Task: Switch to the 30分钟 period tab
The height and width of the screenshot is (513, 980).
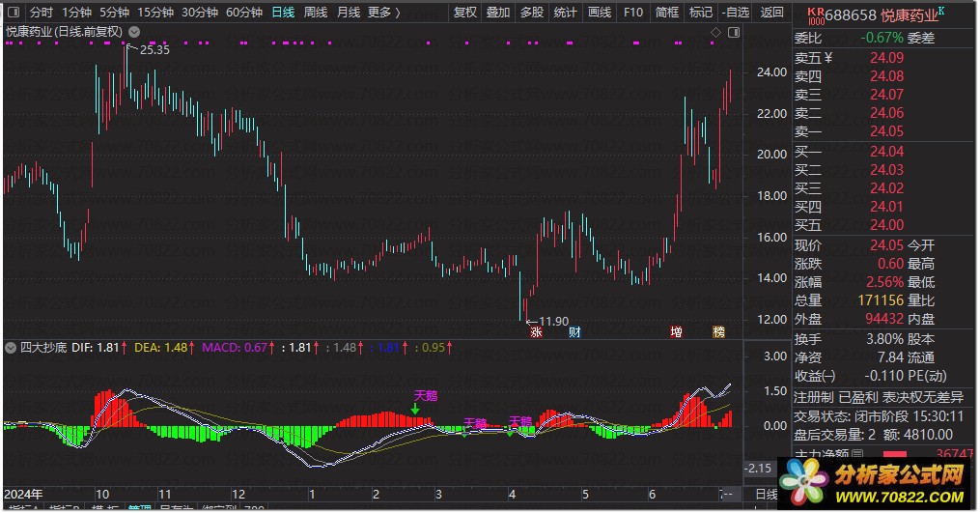Action: 200,12
